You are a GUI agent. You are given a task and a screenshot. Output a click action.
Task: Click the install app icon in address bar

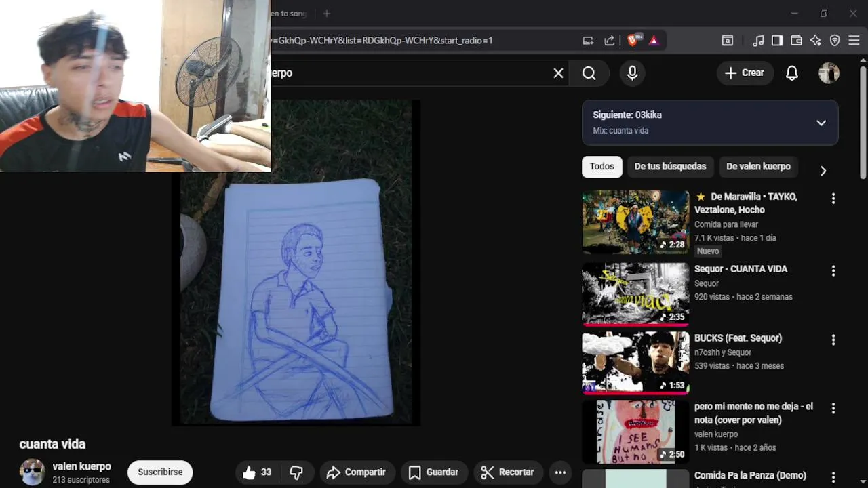tap(588, 41)
